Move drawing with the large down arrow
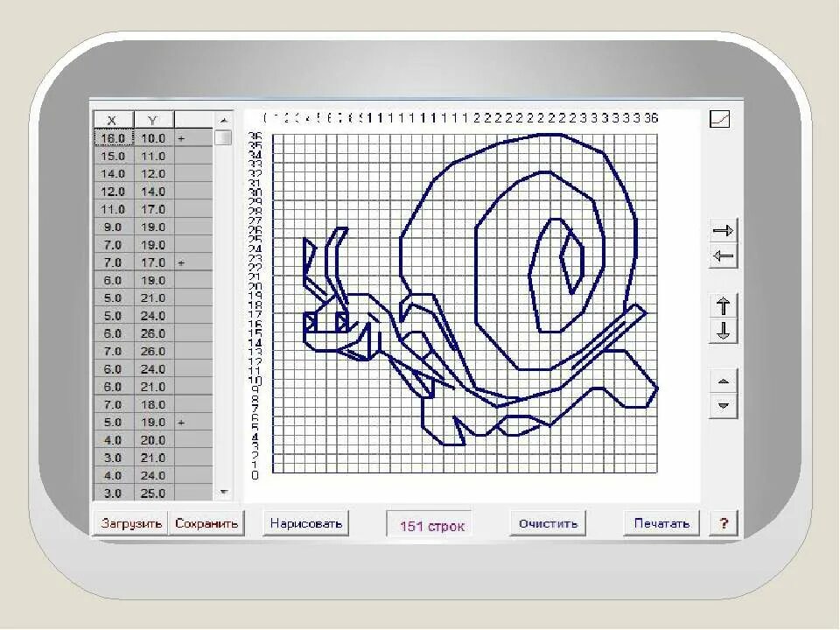This screenshot has height=630, width=840. click(723, 331)
